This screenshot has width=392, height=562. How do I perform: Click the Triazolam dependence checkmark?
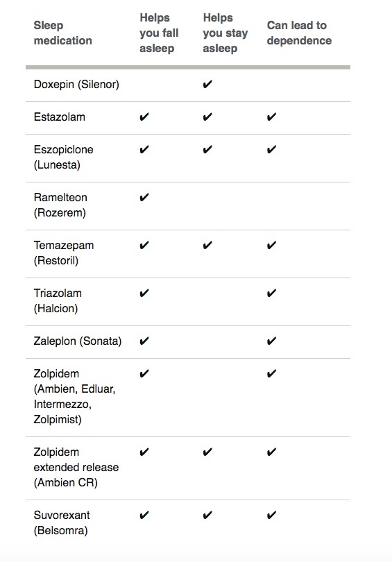(271, 293)
